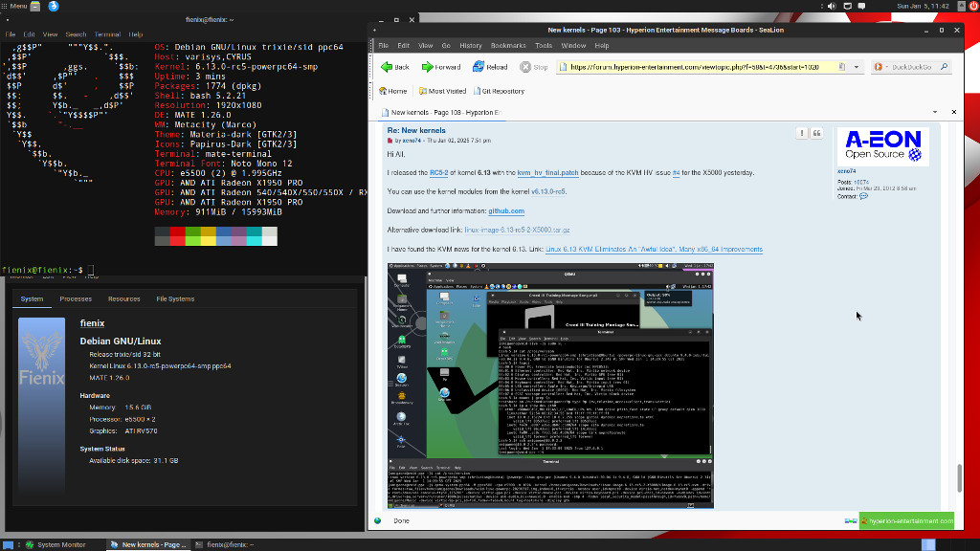Viewport: 980px width, 551px height.
Task: Open xeno74's posts count link
Action: click(861, 183)
